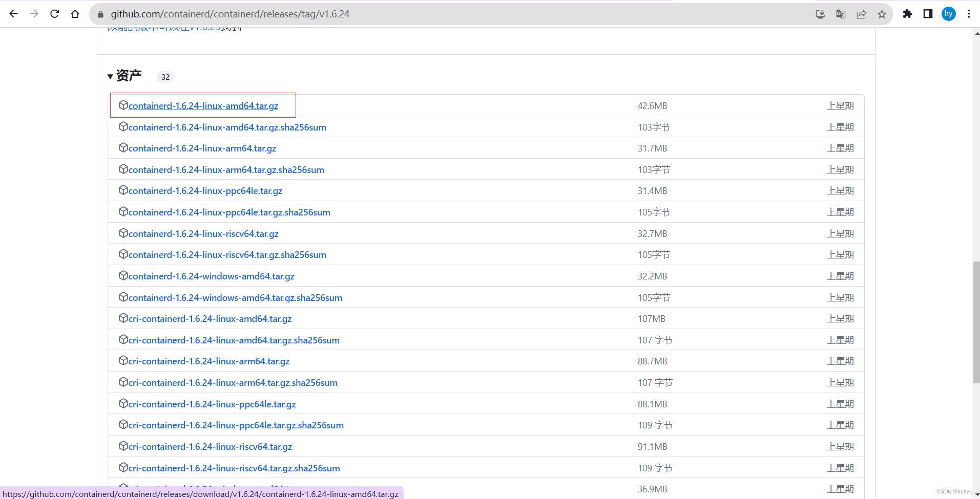
Task: Click package icon beside containerd linux-amd64.tar.gz.sha256sum
Action: (123, 126)
